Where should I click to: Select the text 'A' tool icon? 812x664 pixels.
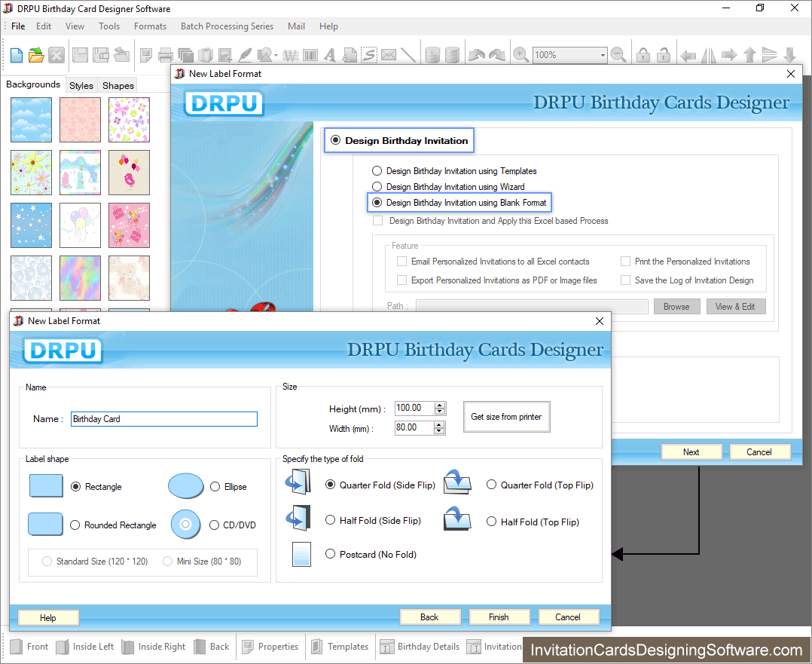(x=329, y=54)
